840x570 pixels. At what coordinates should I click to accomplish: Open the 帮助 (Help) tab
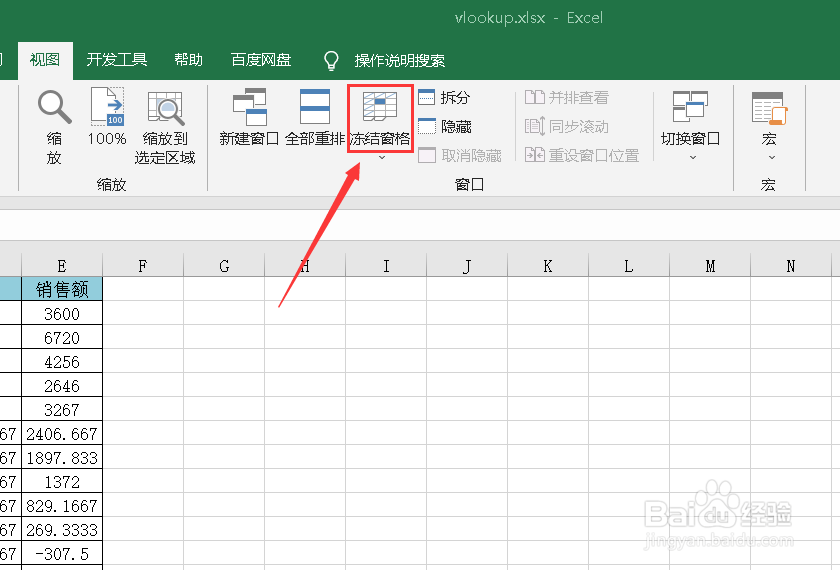(x=189, y=60)
